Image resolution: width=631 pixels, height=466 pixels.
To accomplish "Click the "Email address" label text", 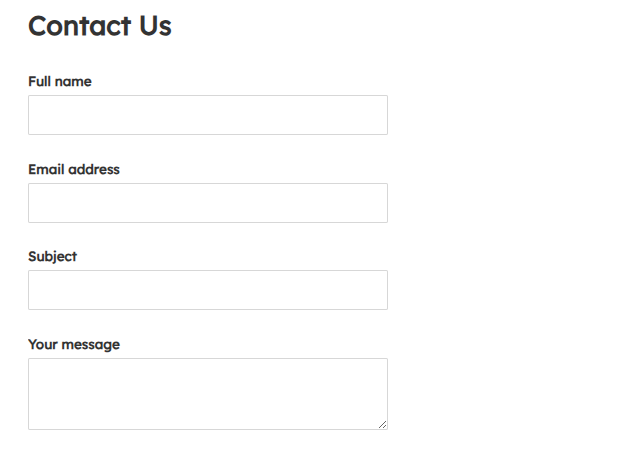I will [x=73, y=169].
